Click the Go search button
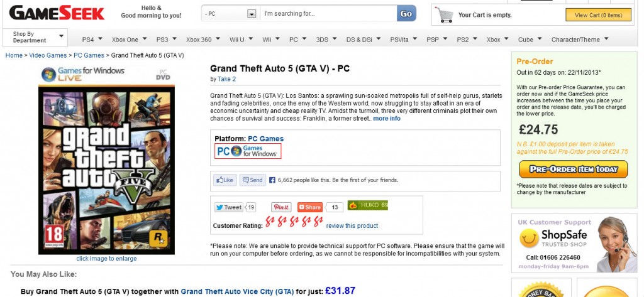Viewport: 644px width, 297px height. [x=406, y=14]
